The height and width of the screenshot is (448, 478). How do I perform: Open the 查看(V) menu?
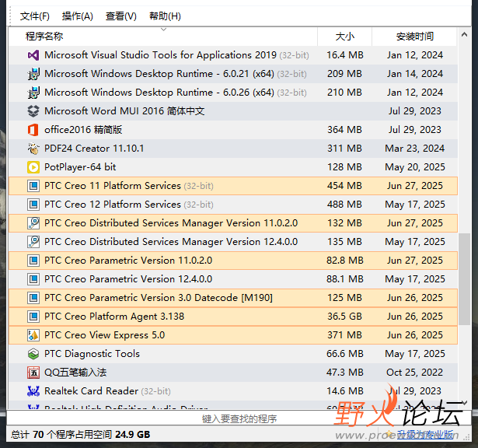120,16
